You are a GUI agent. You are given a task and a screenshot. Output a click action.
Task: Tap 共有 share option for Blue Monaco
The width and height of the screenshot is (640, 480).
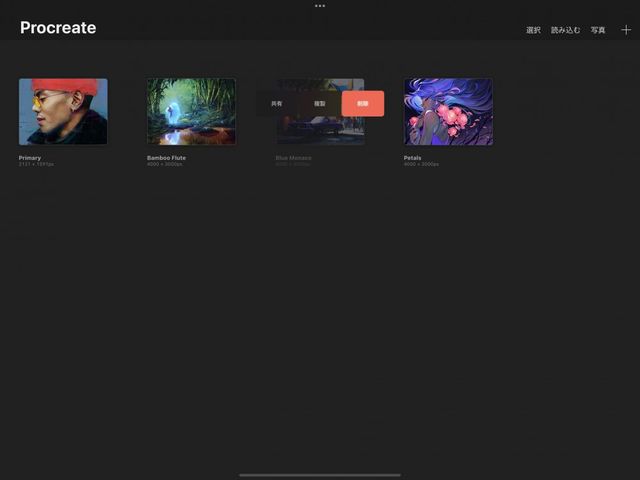[x=277, y=104]
